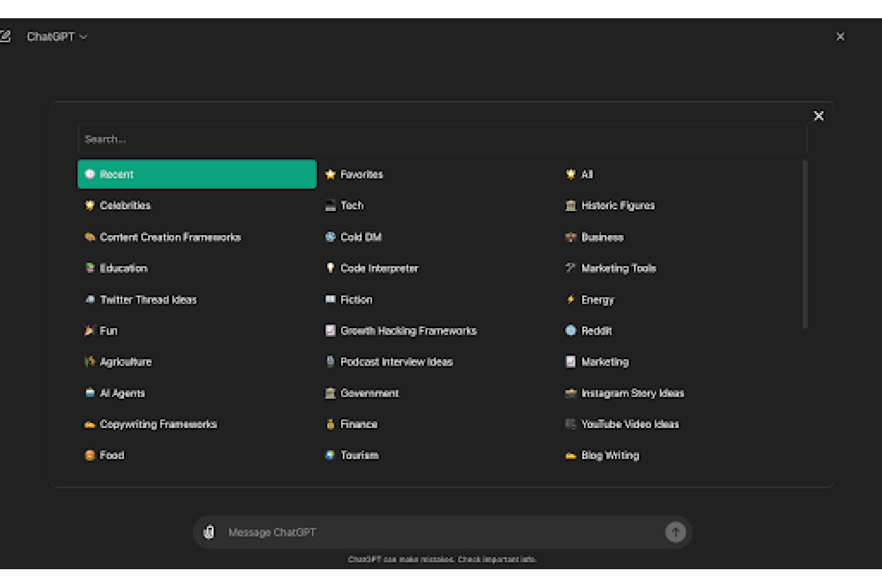This screenshot has width=882, height=588.
Task: Click the Food burger icon
Action: click(90, 455)
